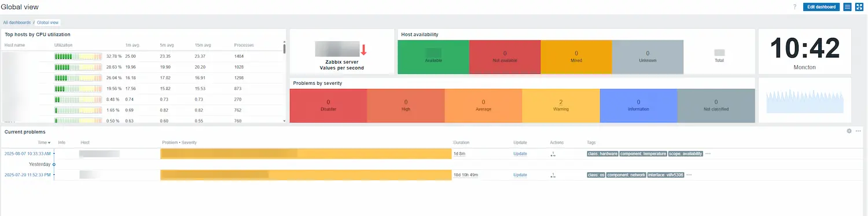Sort problems by Time column
The height and width of the screenshot is (216, 868).
coord(44,142)
